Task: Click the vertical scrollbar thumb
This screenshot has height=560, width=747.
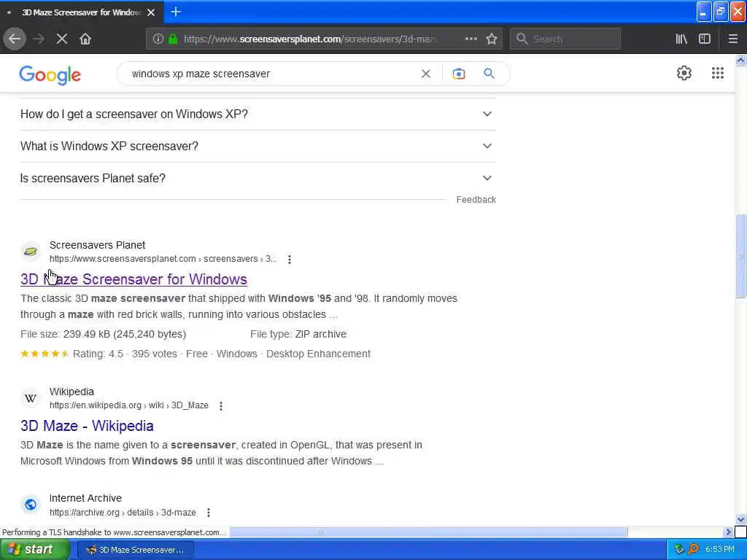Action: [x=740, y=256]
